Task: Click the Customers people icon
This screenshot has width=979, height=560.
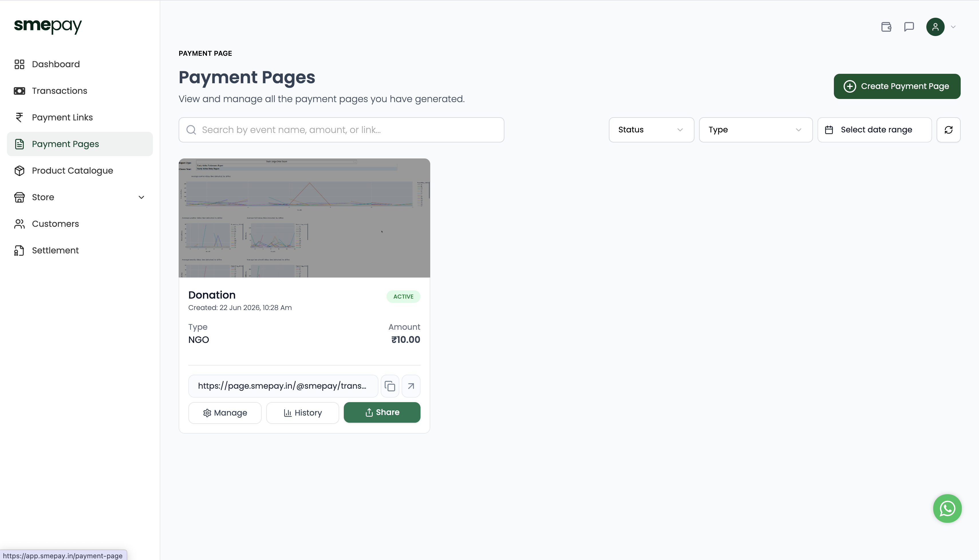Action: tap(19, 224)
